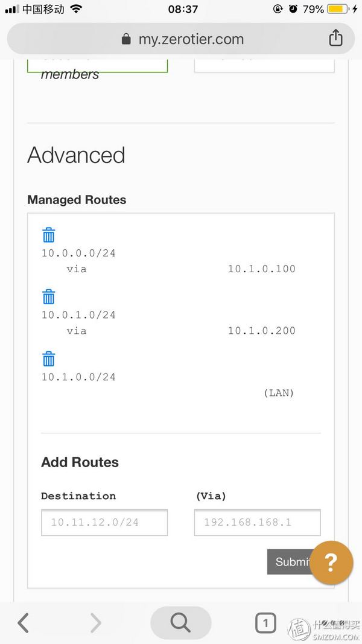Image resolution: width=362 pixels, height=644 pixels.
Task: Tap the Advanced section heading
Action: point(77,155)
